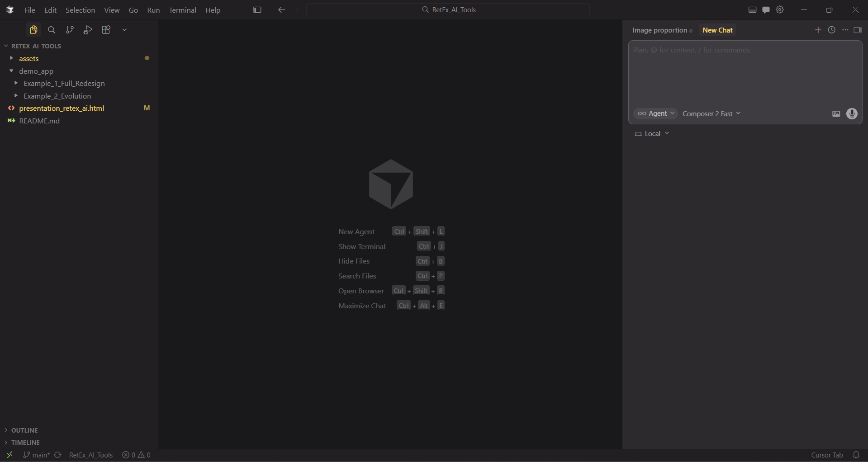Toggle the bottom panel layout control
The width and height of the screenshot is (868, 462).
pyautogui.click(x=752, y=9)
